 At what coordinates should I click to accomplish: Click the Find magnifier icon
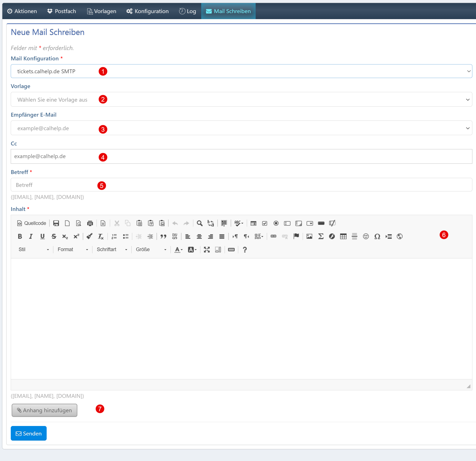click(199, 223)
